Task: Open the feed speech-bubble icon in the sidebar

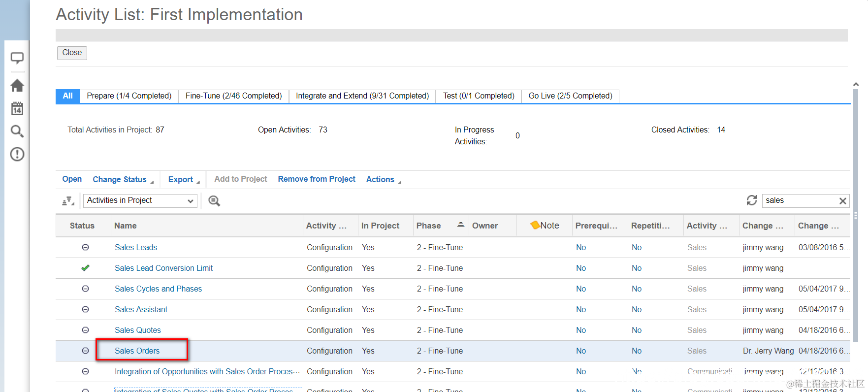Action: click(17, 59)
